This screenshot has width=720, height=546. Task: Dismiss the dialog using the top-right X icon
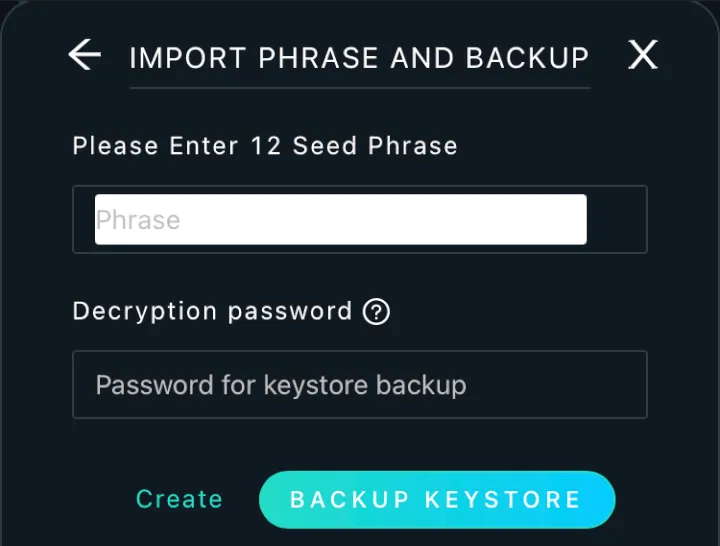[643, 55]
